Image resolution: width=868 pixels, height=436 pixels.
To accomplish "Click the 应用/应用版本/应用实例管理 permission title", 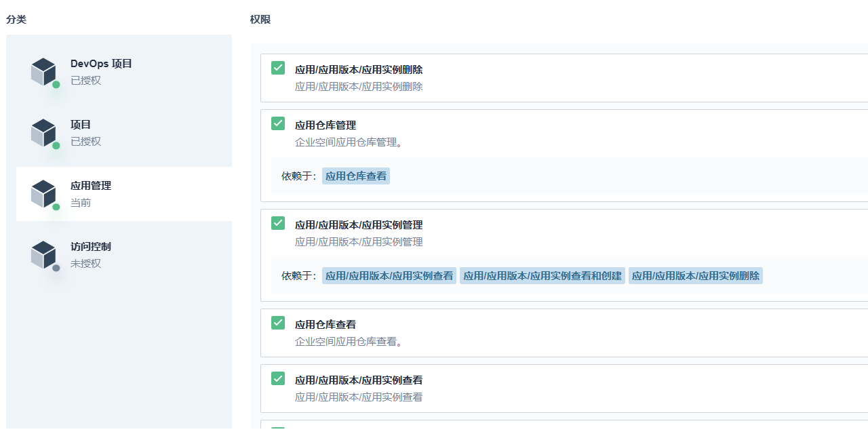I will (x=359, y=225).
